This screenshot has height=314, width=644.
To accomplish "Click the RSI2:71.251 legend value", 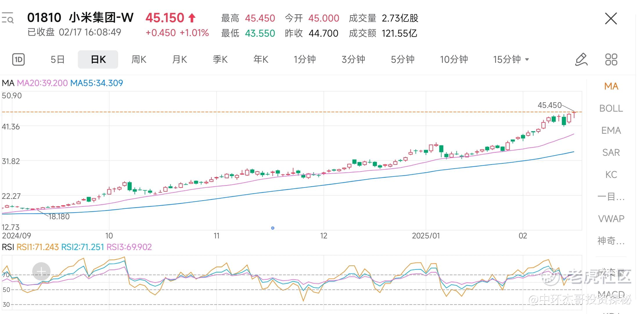I will click(82, 247).
